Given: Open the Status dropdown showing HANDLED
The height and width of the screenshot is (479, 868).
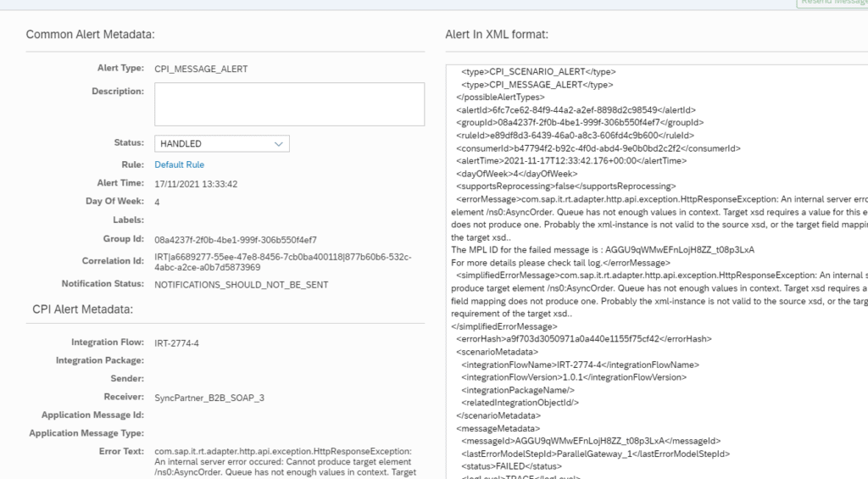Looking at the screenshot, I should 221,143.
